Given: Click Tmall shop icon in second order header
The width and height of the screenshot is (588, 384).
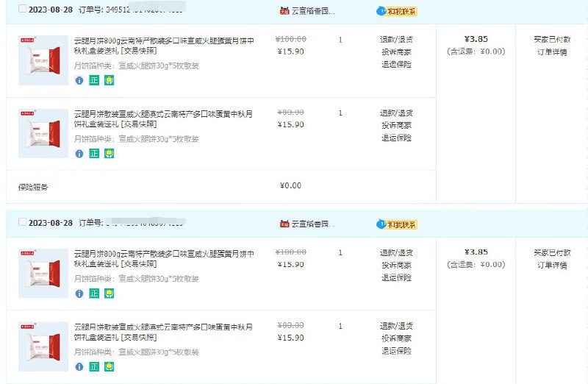Looking at the screenshot, I should coord(284,224).
